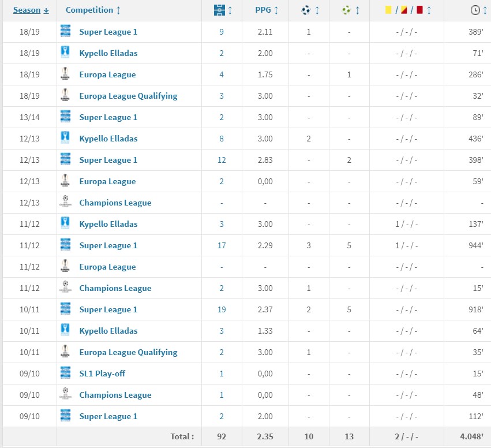The image size is (491, 448).
Task: Open the 18/19 Kypello Elladas link
Action: click(x=108, y=53)
